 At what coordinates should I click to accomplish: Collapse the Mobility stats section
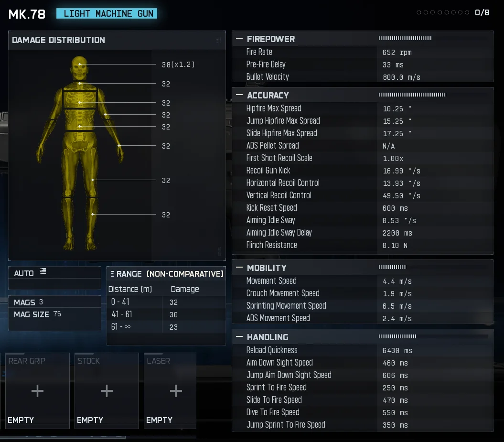coord(239,268)
